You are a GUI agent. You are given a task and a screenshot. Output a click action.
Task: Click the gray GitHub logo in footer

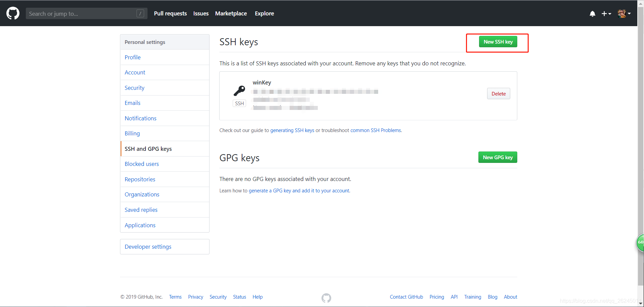tap(326, 298)
